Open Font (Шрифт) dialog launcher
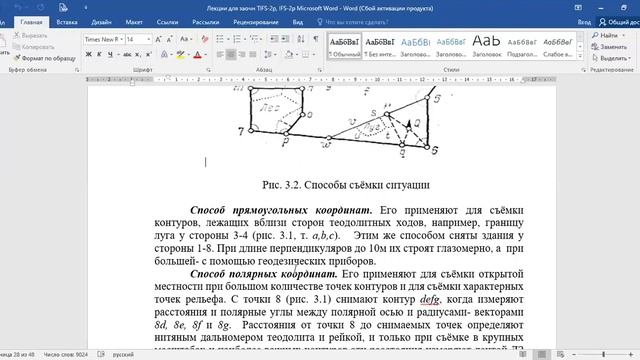 [x=209, y=70]
